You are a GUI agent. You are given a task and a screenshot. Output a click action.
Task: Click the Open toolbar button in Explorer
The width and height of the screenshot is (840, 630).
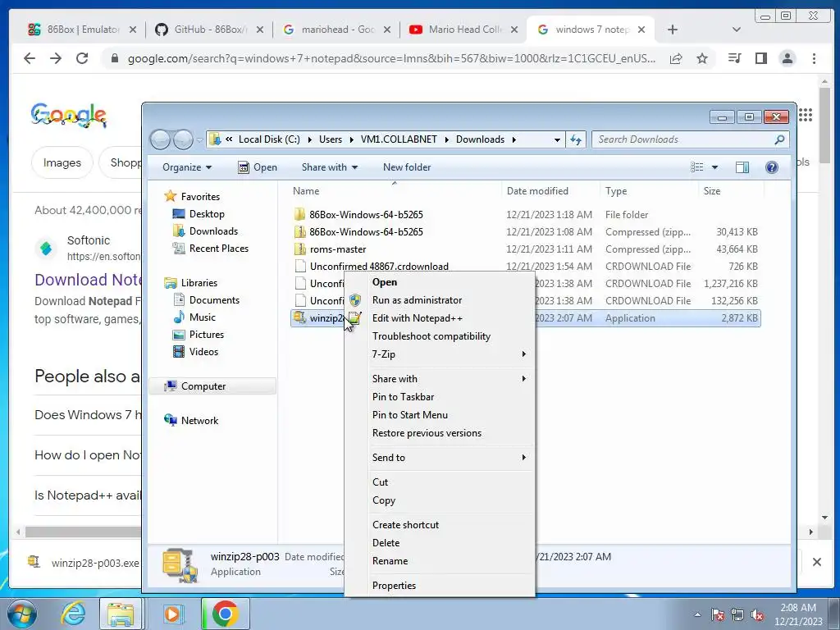258,167
